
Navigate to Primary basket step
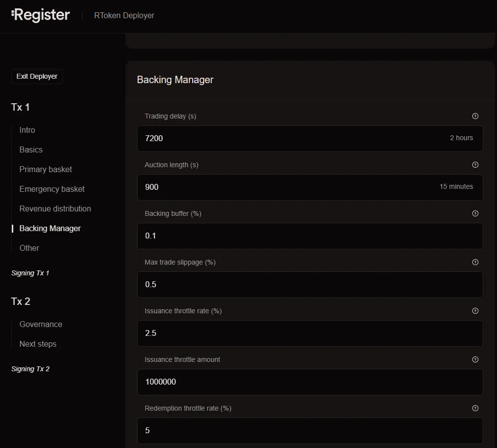click(46, 169)
